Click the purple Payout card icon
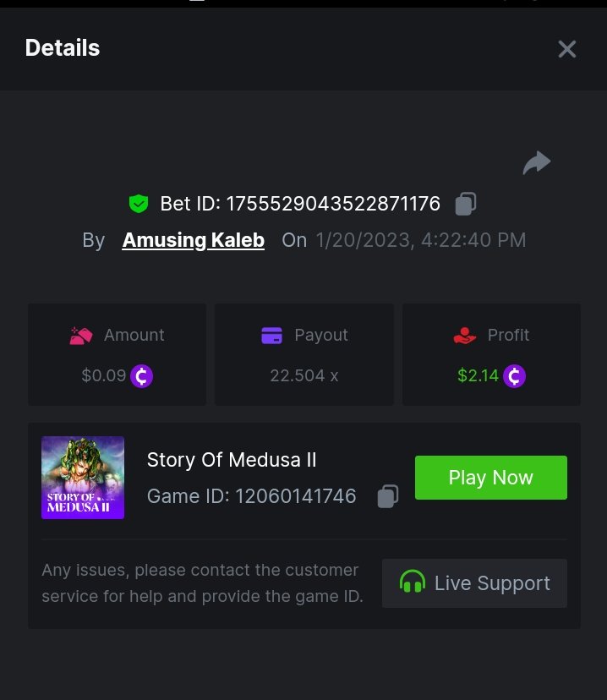 click(271, 336)
